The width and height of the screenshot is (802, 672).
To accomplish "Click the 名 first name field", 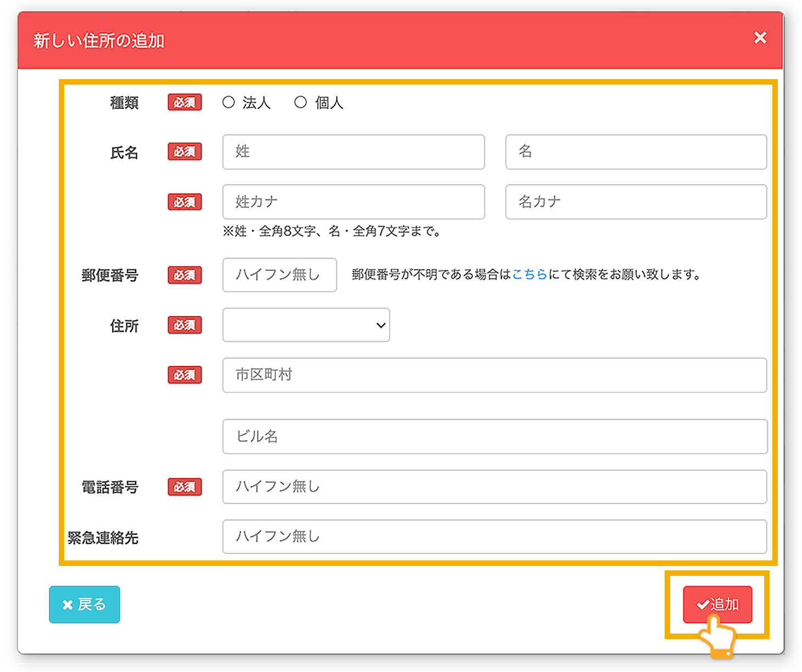I will coord(636,152).
